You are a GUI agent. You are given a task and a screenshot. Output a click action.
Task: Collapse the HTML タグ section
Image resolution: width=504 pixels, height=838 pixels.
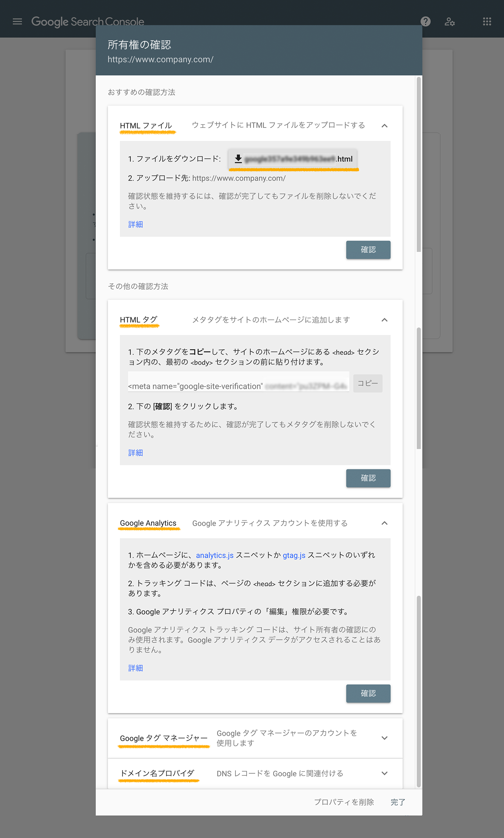tap(384, 320)
